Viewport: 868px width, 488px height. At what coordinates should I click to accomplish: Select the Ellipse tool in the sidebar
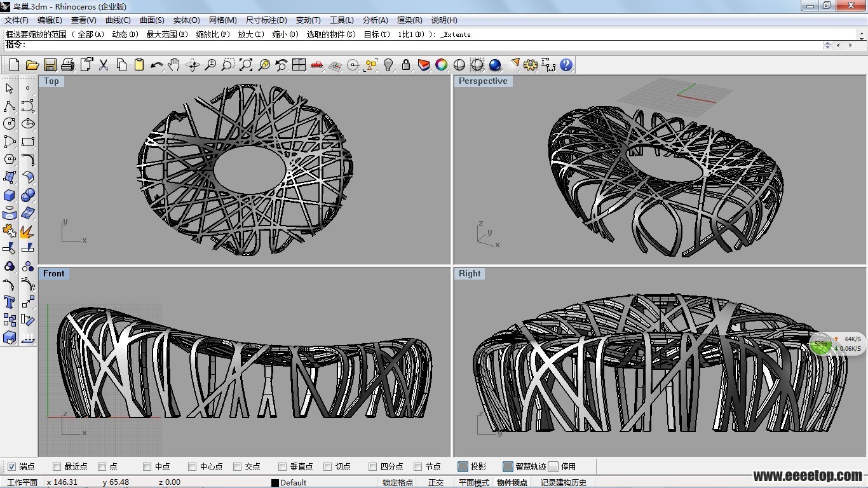[27, 124]
